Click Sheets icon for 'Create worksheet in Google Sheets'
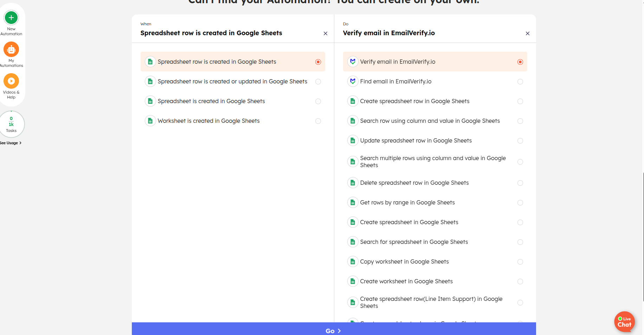644x335 pixels. click(353, 282)
